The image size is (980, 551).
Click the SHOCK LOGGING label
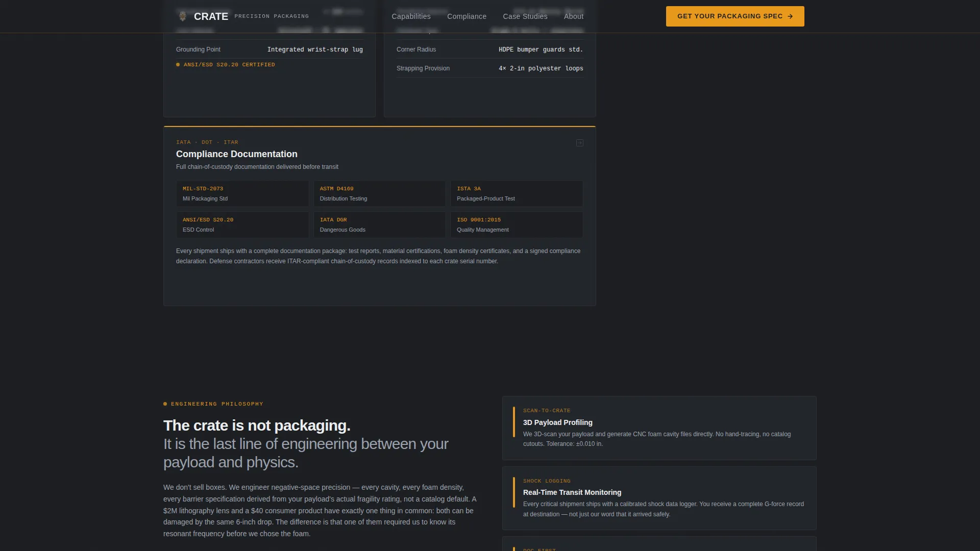(547, 481)
